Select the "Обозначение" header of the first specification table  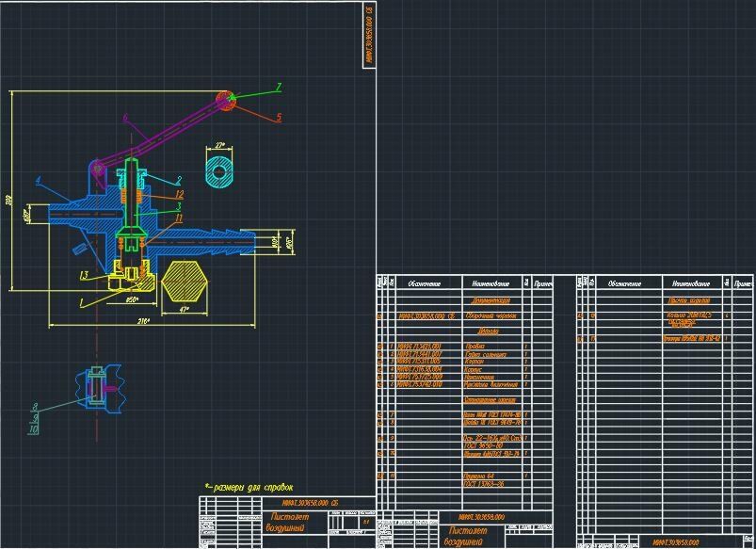425,283
